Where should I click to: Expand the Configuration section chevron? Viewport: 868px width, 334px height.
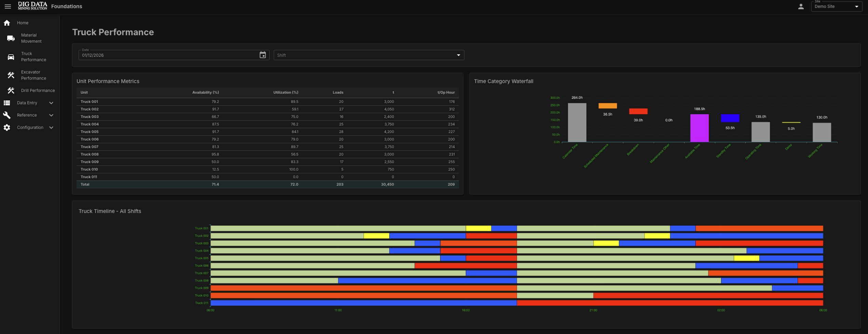(51, 128)
